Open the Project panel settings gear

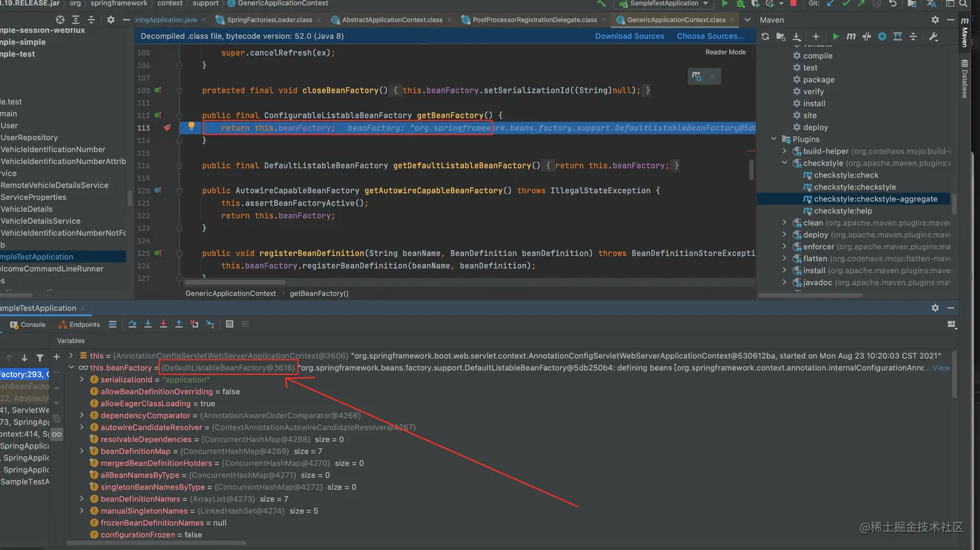(x=111, y=20)
